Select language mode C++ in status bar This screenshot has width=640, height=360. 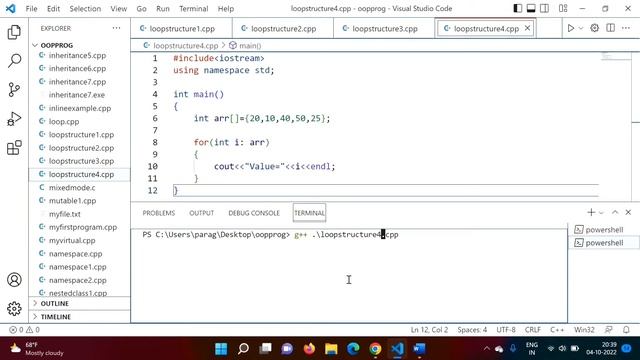pos(557,330)
